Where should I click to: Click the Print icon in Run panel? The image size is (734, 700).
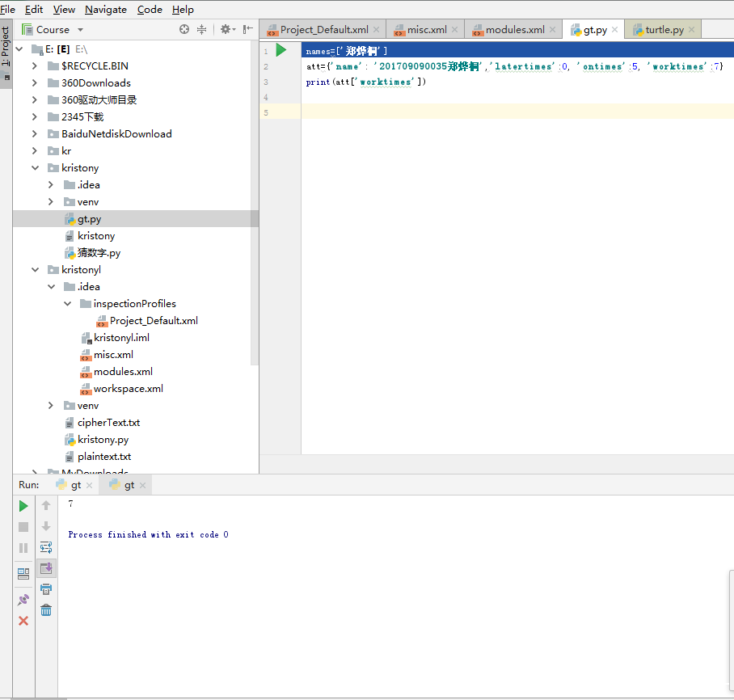(46, 589)
